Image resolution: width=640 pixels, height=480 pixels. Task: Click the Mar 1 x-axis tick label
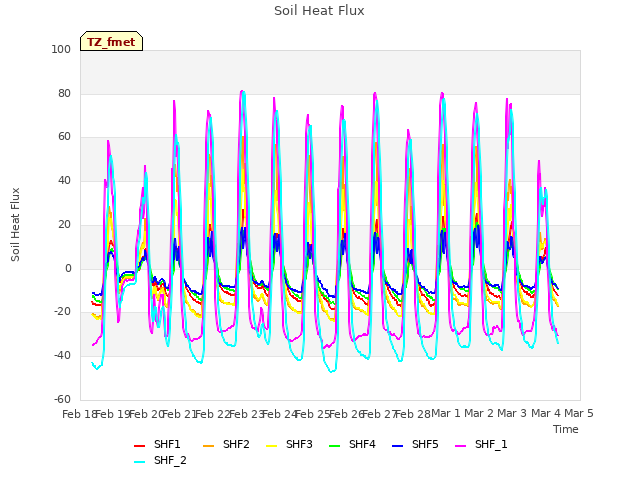[x=446, y=413]
